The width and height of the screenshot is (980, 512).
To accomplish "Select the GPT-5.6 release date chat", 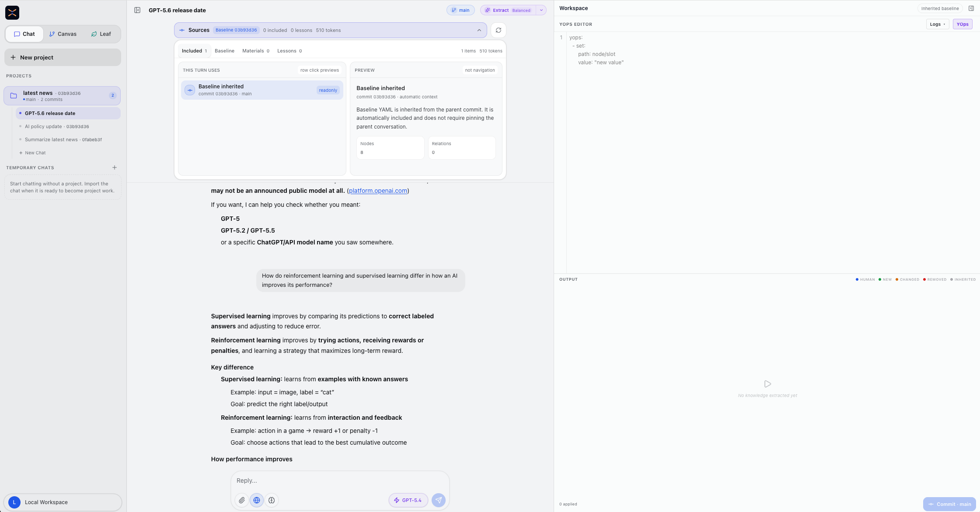I will tap(68, 113).
